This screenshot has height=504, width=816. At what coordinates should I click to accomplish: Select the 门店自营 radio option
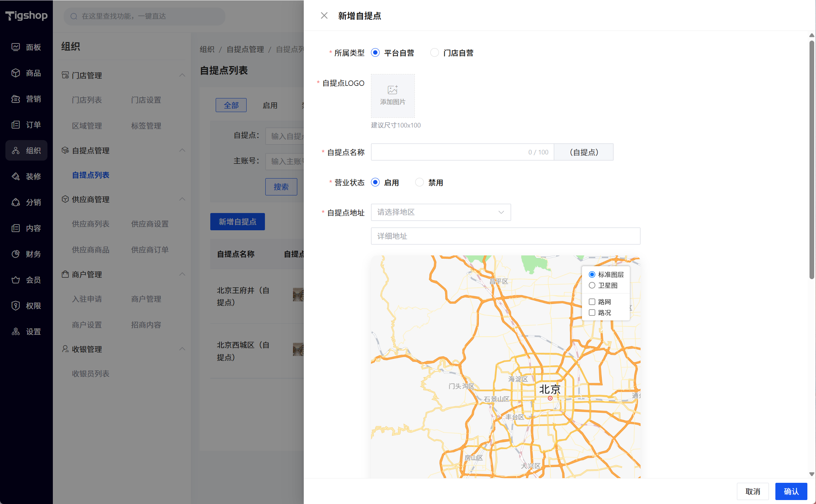coord(435,53)
